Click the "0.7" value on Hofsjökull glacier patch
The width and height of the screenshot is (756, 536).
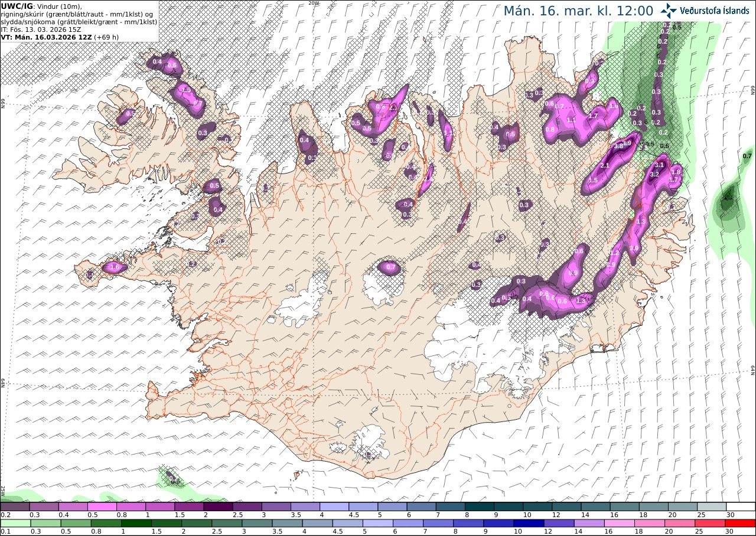point(390,267)
